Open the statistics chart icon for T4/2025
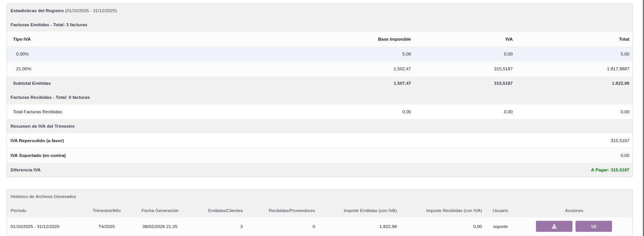The height and width of the screenshot is (236, 644). pos(593,226)
